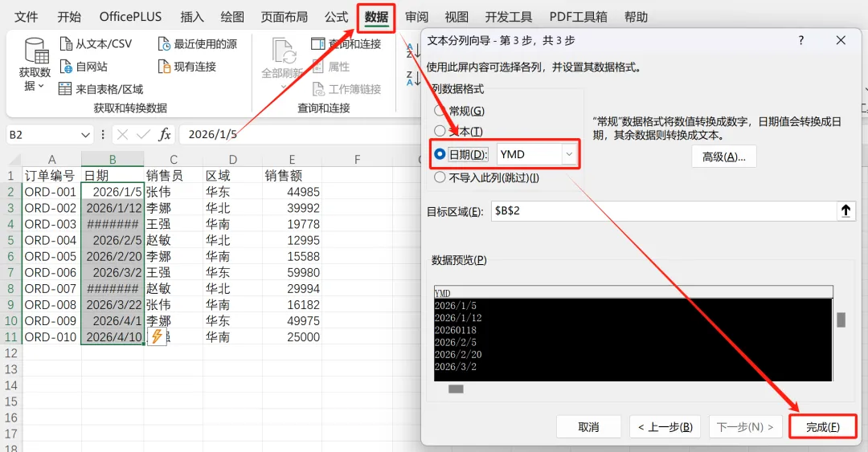This screenshot has height=452, width=868.
Task: Click the 订单编号 header cell
Action: 51,176
